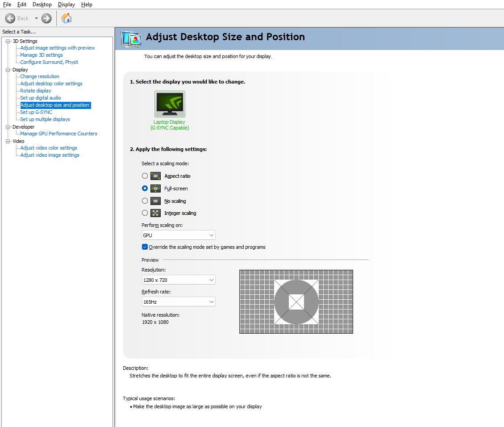Screen dimensions: 504x427
Task: Open the Home icon in toolbar
Action: point(67,18)
